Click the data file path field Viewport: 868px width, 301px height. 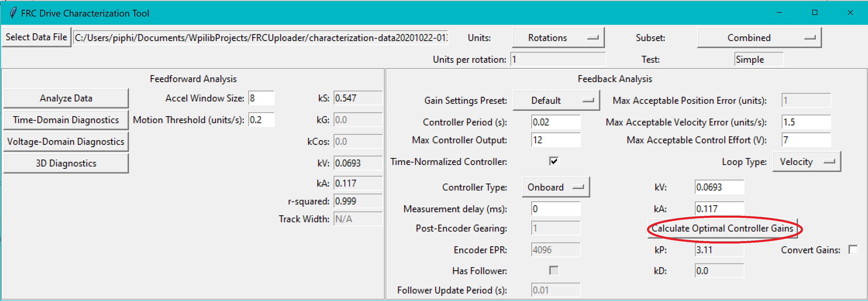(260, 38)
